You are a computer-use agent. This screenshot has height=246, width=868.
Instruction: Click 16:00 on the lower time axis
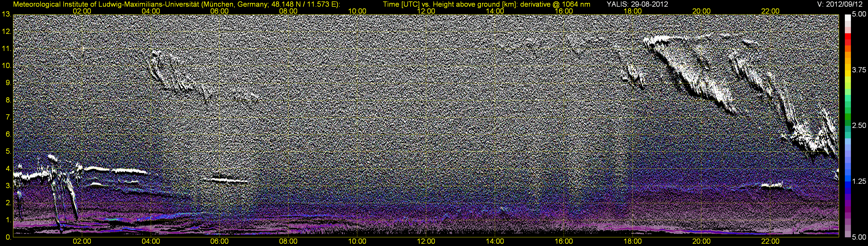(x=564, y=241)
